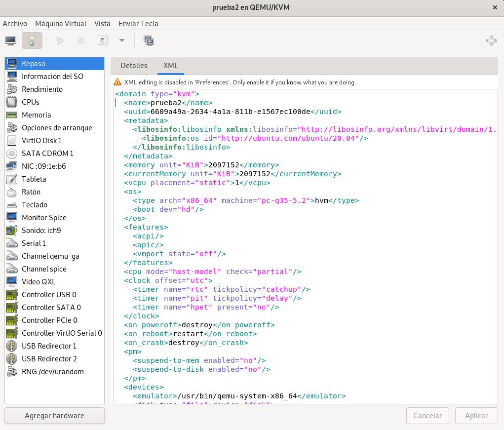The image size is (504, 430).
Task: Toggle the hardware details lightbulb view
Action: tap(32, 40)
